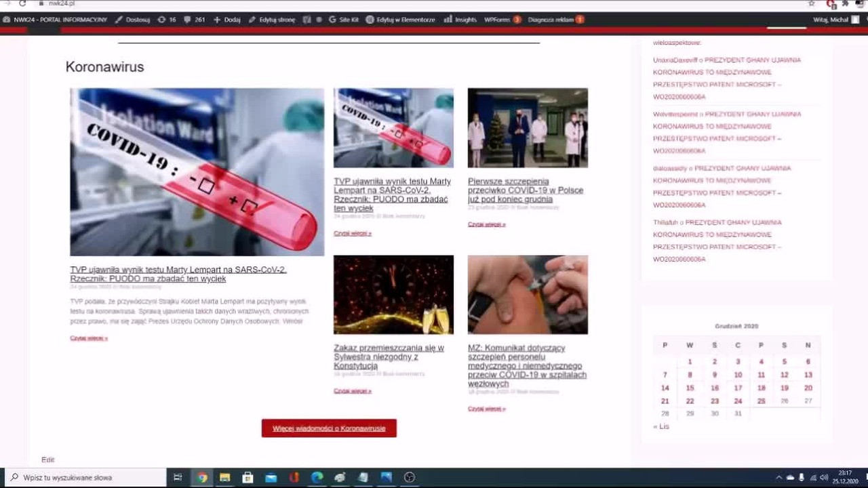Open Site Kit from the admin bar
The height and width of the screenshot is (488, 868).
coord(344,20)
